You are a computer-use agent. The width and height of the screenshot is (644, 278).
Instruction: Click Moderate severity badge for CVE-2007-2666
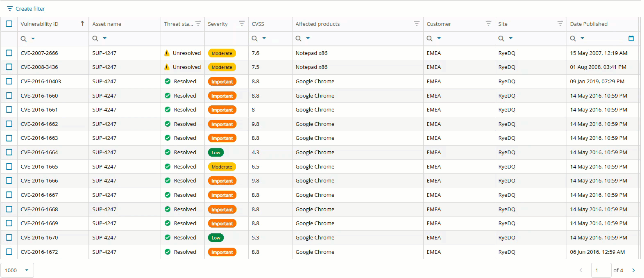tap(222, 53)
